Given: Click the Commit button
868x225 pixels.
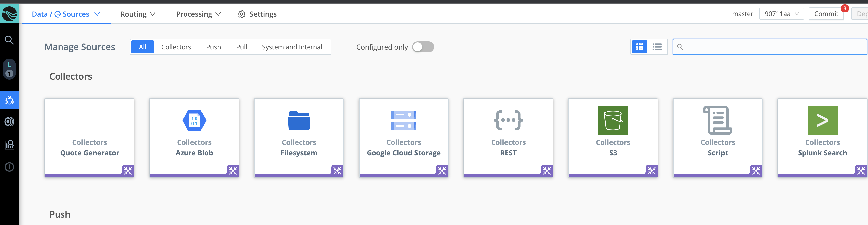Looking at the screenshot, I should coord(826,14).
